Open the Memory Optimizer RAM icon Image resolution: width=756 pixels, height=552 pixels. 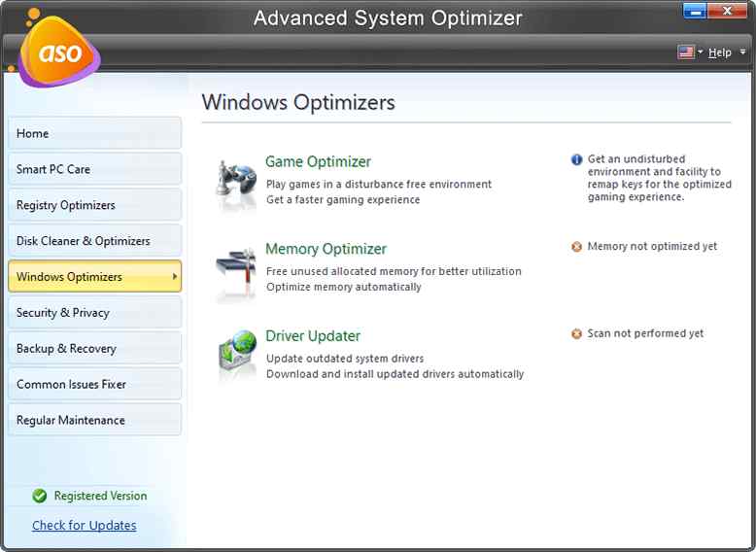click(236, 266)
